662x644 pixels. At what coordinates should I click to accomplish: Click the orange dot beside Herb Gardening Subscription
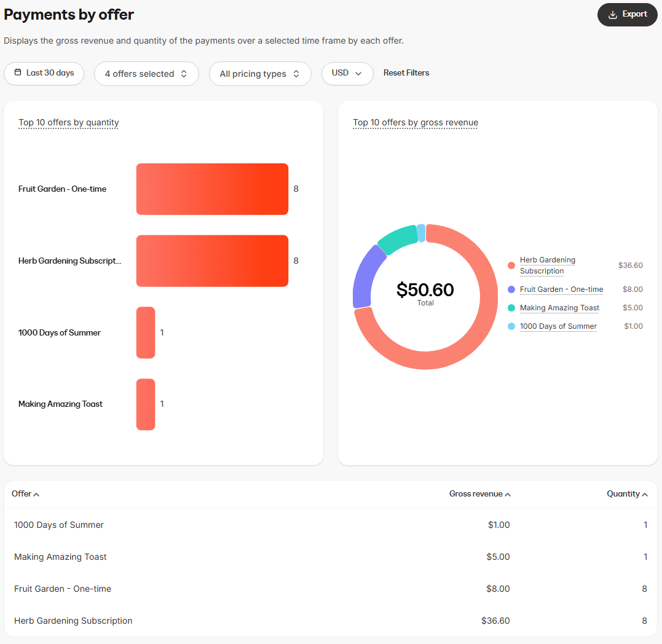click(511, 265)
